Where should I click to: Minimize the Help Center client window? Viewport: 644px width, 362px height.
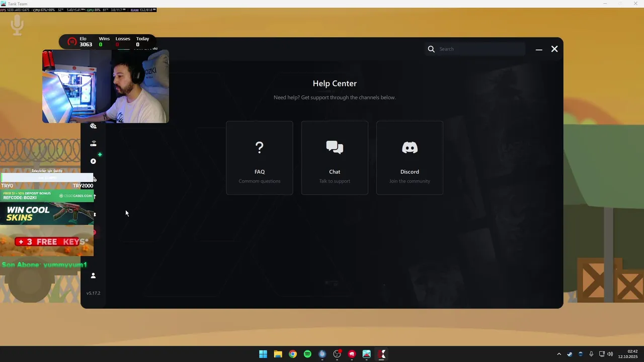pyautogui.click(x=539, y=49)
